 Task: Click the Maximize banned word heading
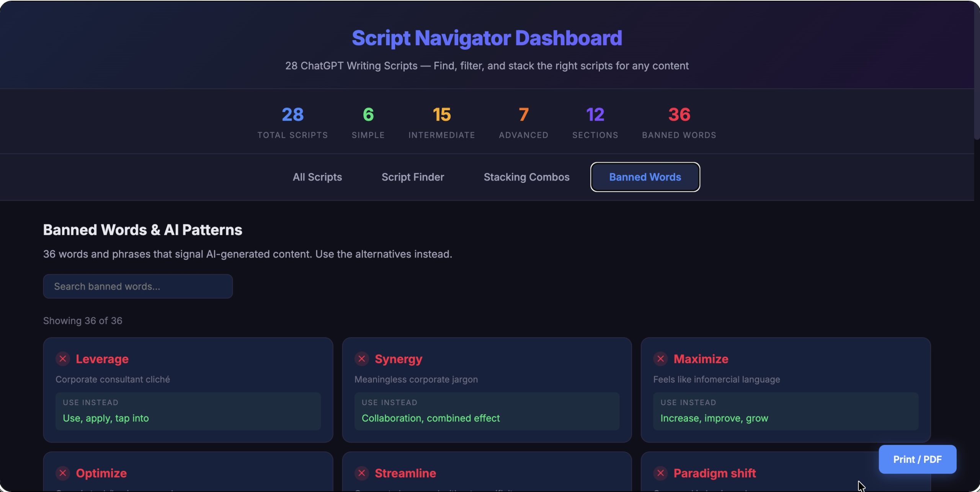(701, 359)
